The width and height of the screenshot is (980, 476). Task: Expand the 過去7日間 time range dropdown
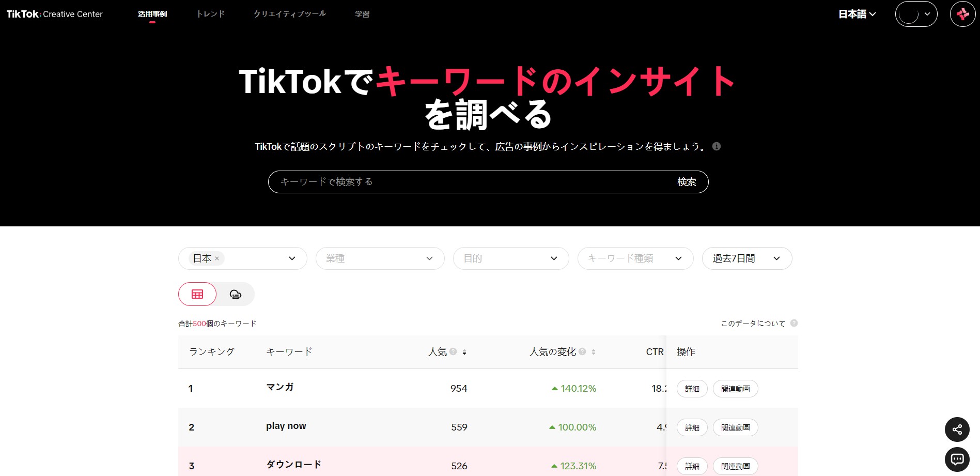point(746,258)
